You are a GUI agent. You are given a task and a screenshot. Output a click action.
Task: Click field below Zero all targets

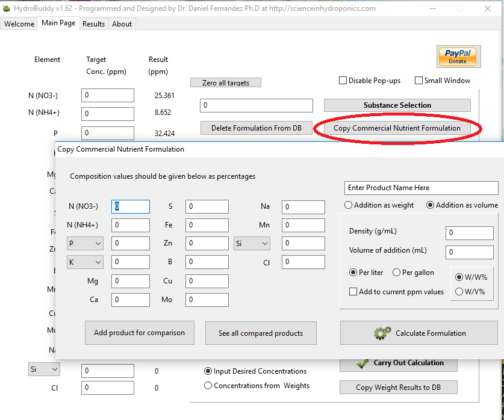coord(256,105)
